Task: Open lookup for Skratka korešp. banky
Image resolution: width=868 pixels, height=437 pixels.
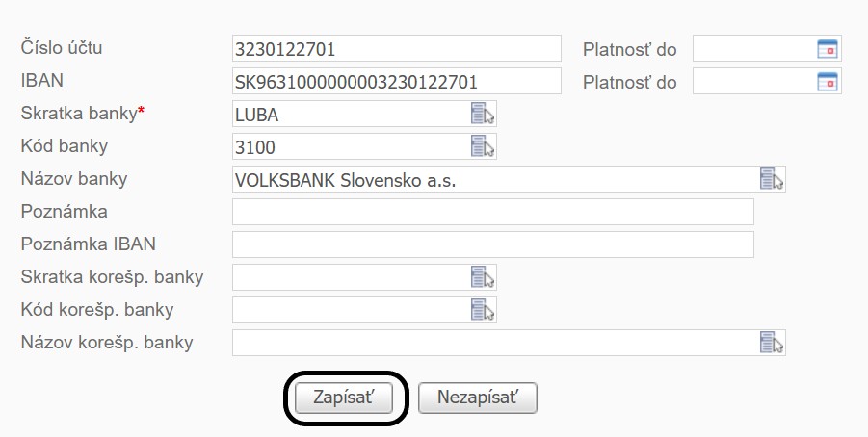Action: [x=483, y=277]
